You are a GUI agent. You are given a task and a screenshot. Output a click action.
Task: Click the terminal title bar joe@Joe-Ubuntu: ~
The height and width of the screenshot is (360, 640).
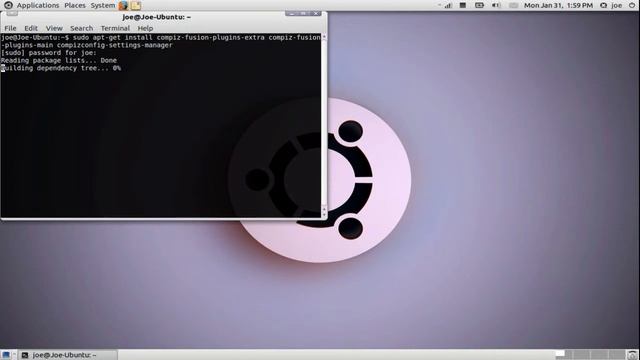pyautogui.click(x=157, y=17)
